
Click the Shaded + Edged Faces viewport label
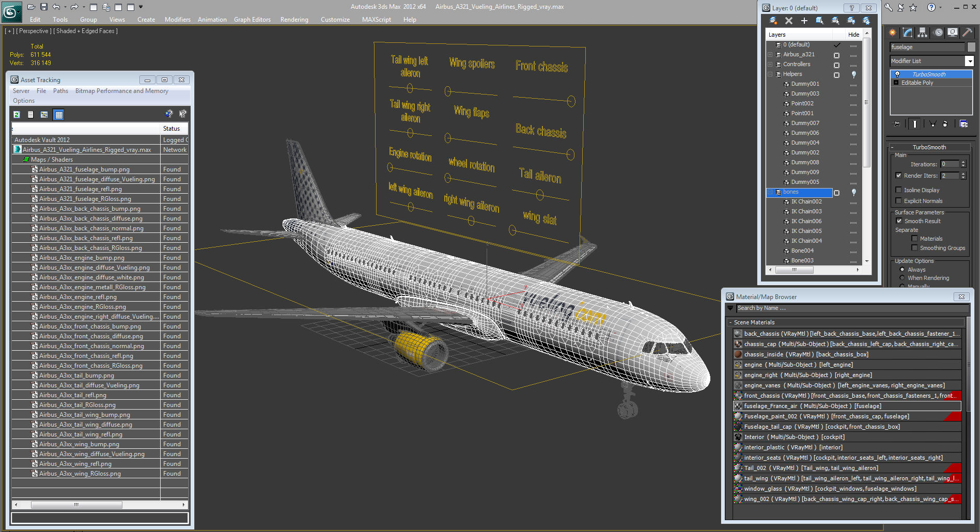(85, 31)
